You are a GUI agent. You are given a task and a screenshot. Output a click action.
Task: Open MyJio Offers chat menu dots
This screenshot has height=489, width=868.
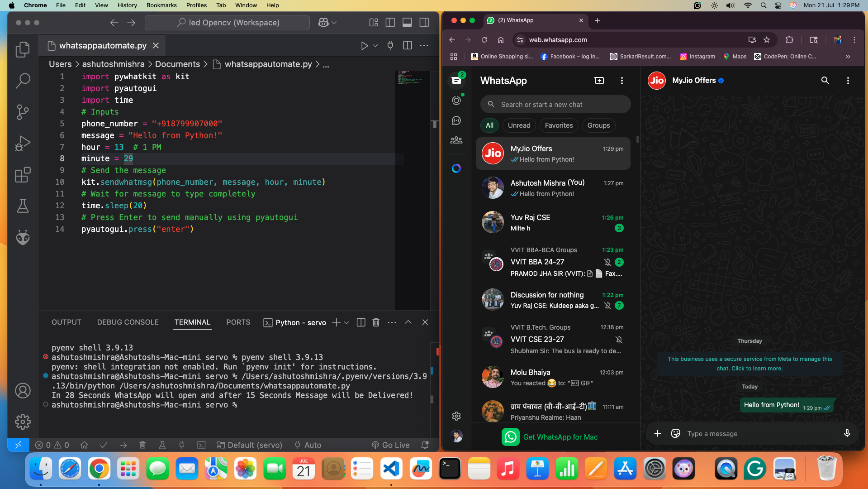point(848,81)
